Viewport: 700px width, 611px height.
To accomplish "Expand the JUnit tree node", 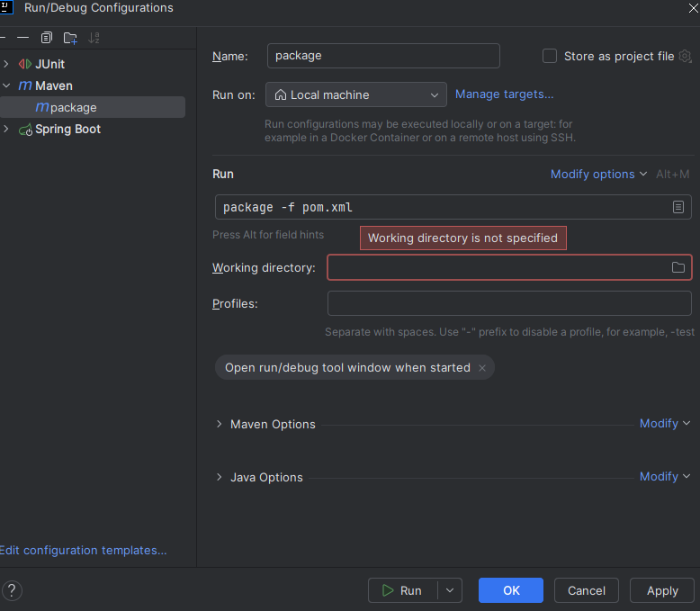I will (x=6, y=64).
